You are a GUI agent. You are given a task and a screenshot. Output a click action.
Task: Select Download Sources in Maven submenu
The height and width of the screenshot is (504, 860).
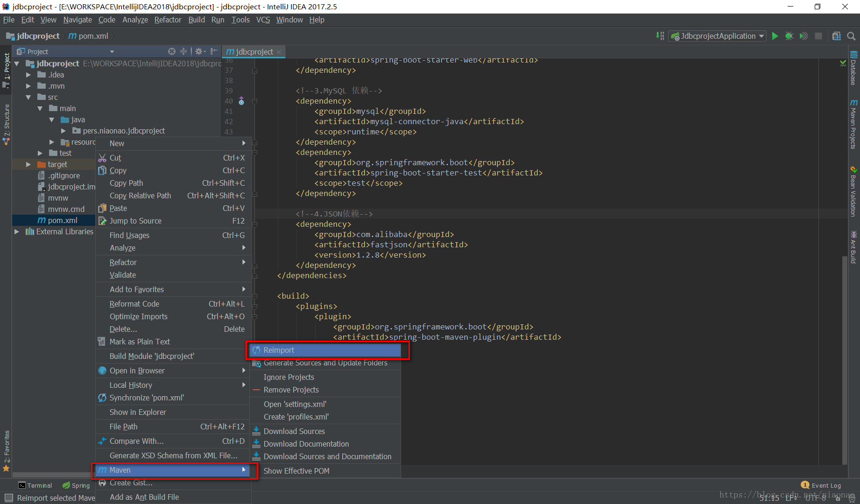point(325,431)
